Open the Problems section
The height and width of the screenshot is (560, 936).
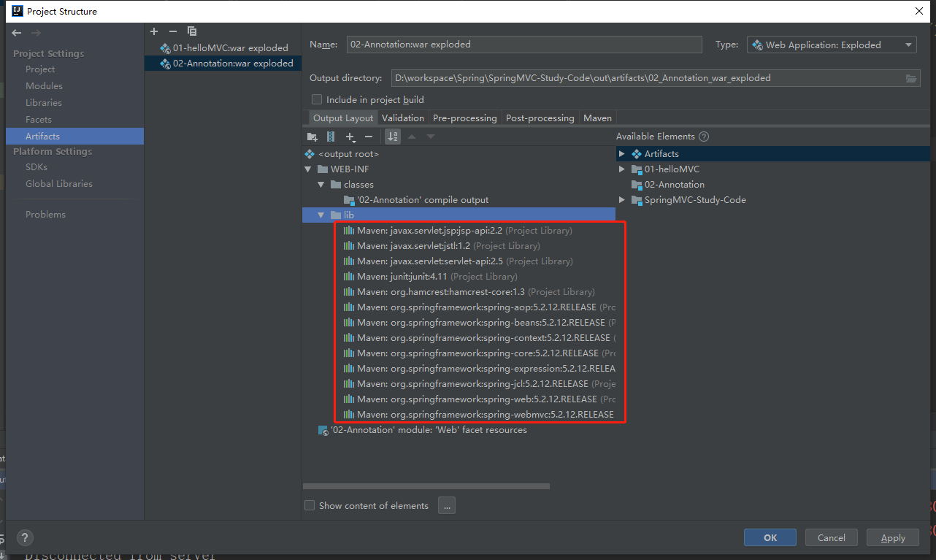tap(45, 215)
